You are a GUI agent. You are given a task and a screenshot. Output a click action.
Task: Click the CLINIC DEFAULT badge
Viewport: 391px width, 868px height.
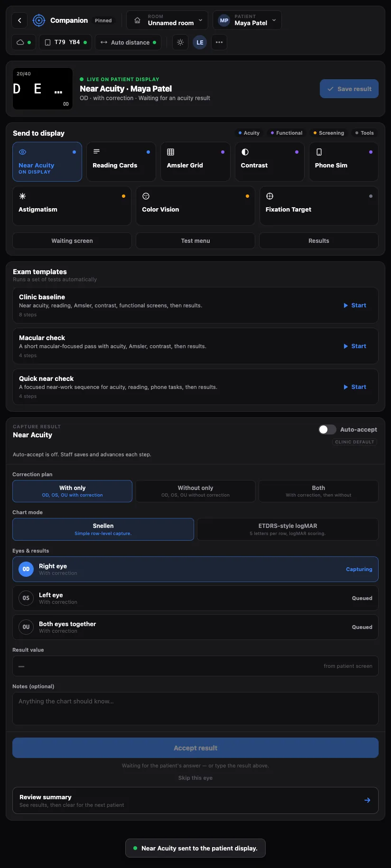point(355,442)
